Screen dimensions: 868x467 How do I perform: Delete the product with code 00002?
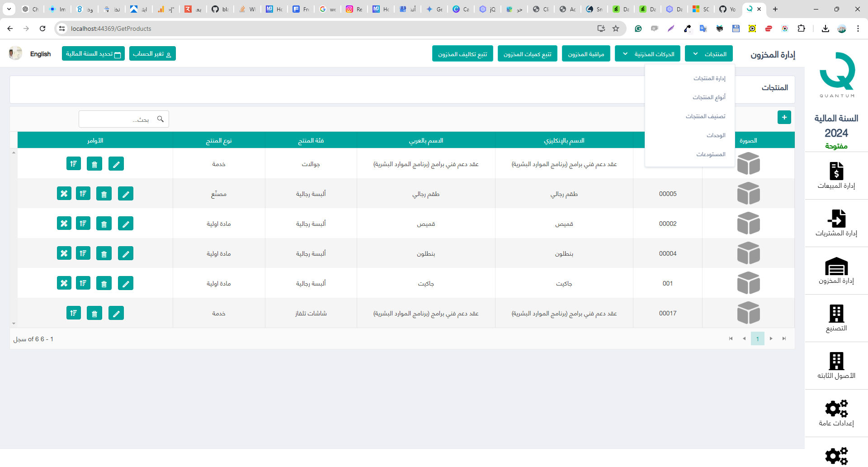pos(104,224)
